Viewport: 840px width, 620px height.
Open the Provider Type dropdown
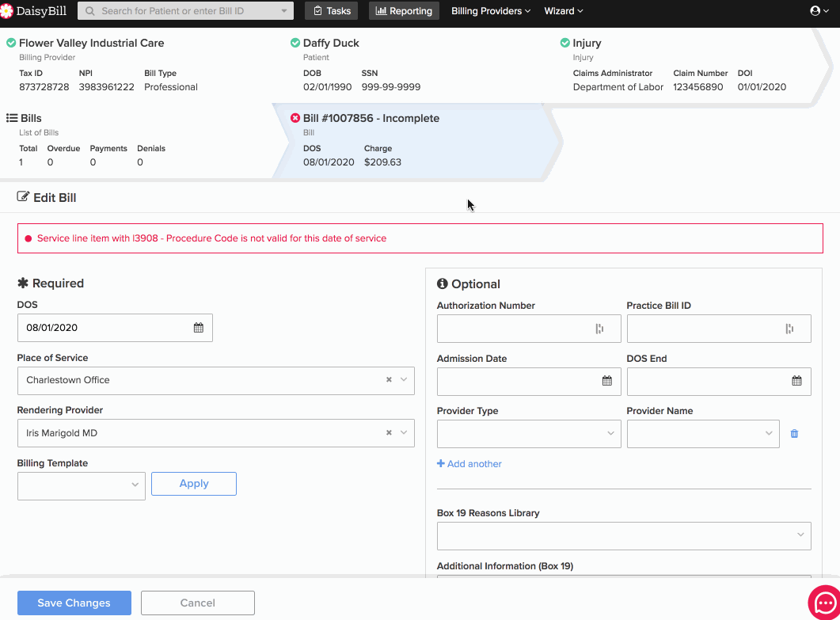pyautogui.click(x=529, y=434)
